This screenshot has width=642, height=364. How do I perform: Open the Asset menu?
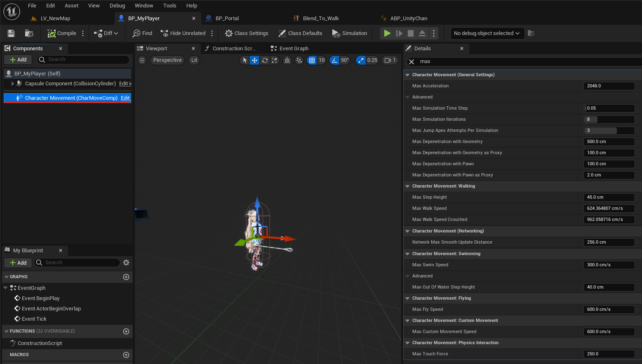pyautogui.click(x=71, y=6)
